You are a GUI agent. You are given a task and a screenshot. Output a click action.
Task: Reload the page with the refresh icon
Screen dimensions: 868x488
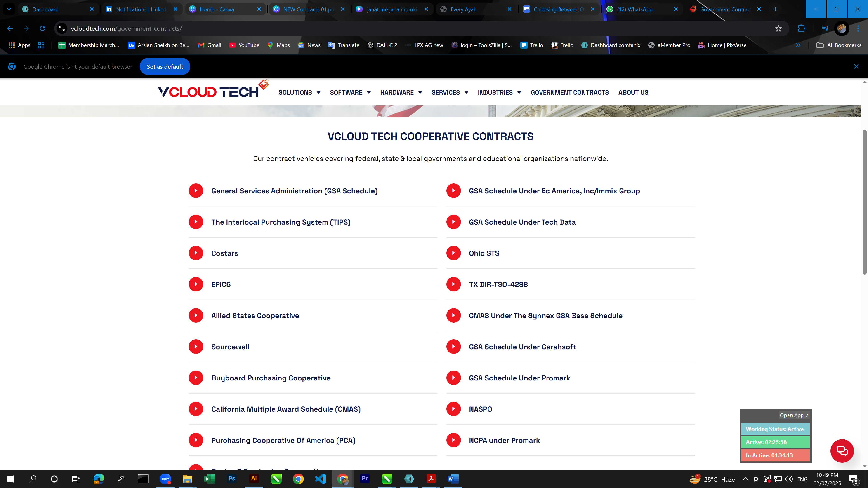42,29
